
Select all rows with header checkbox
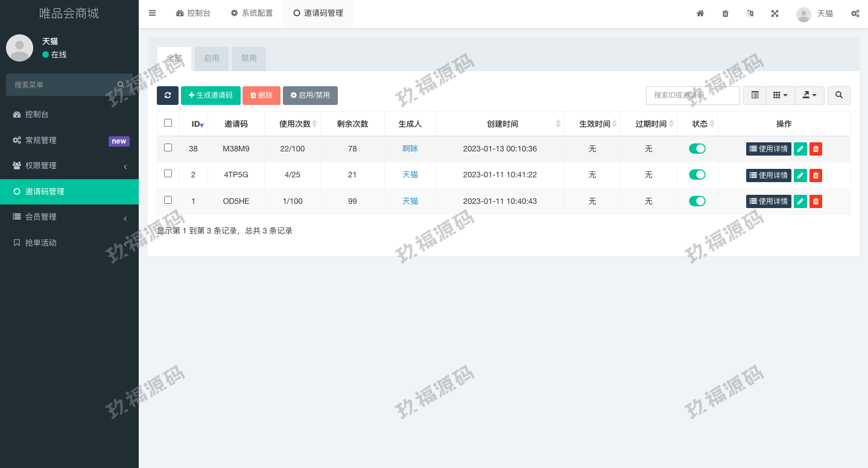click(168, 123)
